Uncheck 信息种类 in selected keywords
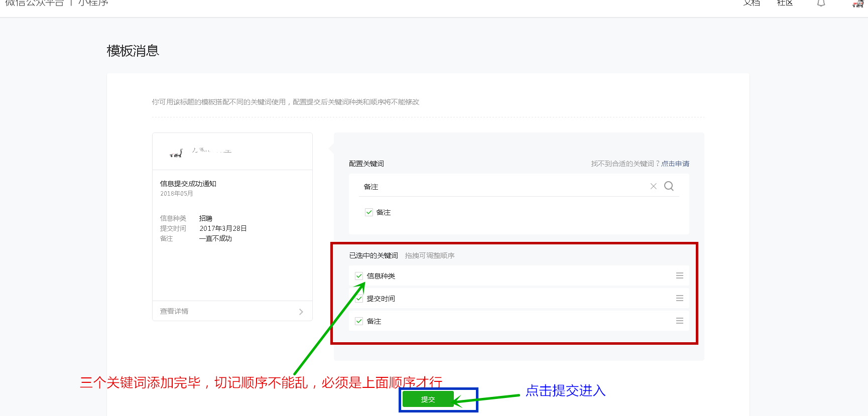 (359, 276)
